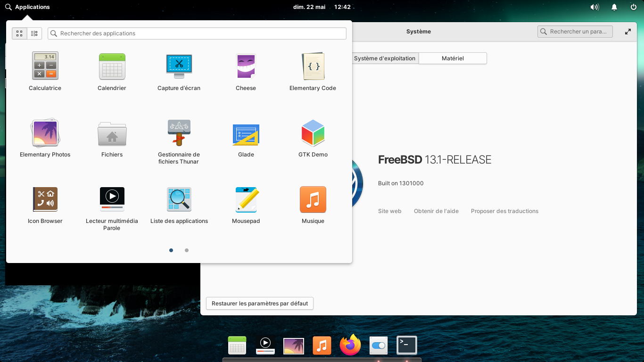Focus the Rechercher des applications field
This screenshot has height=362, width=644.
coord(197,33)
